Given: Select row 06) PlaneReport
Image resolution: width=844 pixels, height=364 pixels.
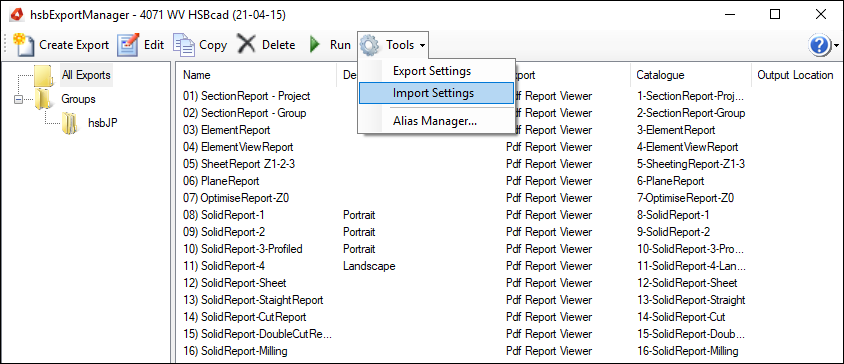Looking at the screenshot, I should pos(221,181).
